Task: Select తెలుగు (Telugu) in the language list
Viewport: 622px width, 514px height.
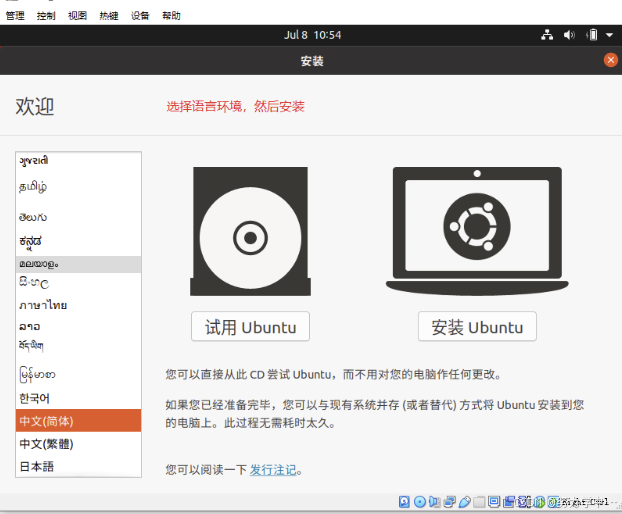Action: (x=78, y=217)
